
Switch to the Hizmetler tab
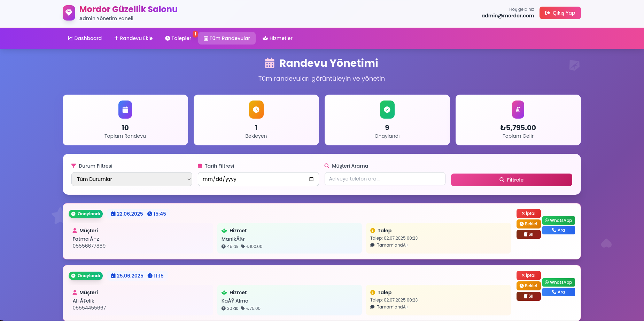pos(278,38)
